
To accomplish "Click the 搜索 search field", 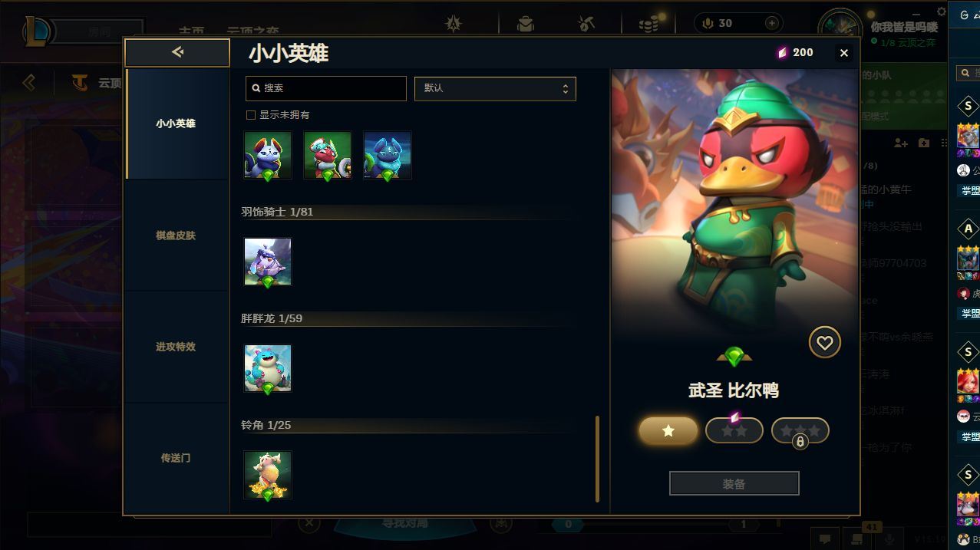I will coord(326,88).
